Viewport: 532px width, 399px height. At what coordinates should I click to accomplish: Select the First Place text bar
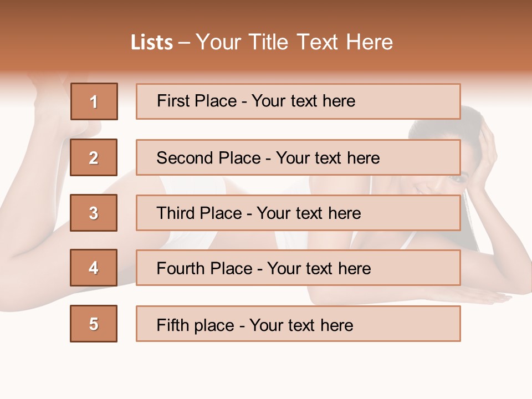(298, 101)
